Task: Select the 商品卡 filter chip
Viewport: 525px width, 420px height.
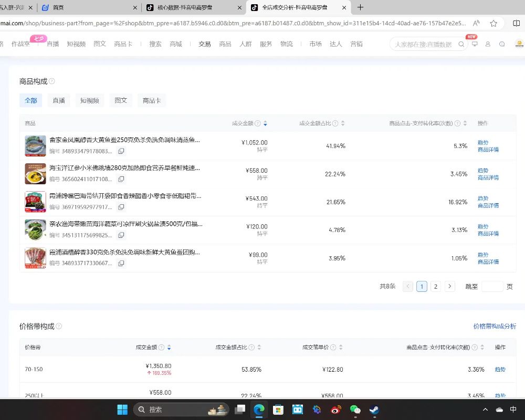Action: coord(152,100)
